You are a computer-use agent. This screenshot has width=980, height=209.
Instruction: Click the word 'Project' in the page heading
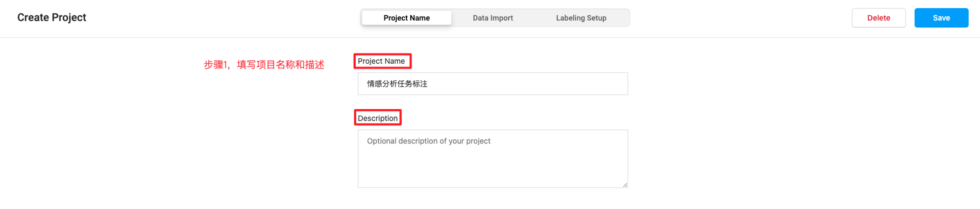69,18
